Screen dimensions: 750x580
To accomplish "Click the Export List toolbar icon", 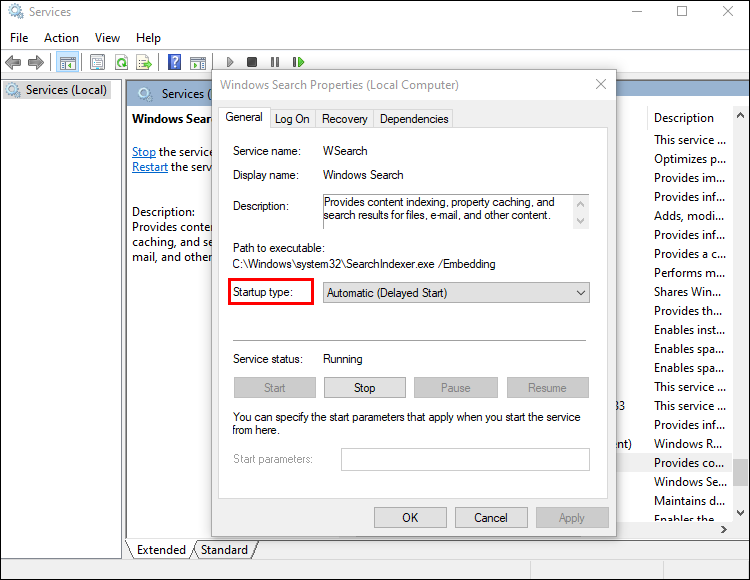I will coord(144,62).
